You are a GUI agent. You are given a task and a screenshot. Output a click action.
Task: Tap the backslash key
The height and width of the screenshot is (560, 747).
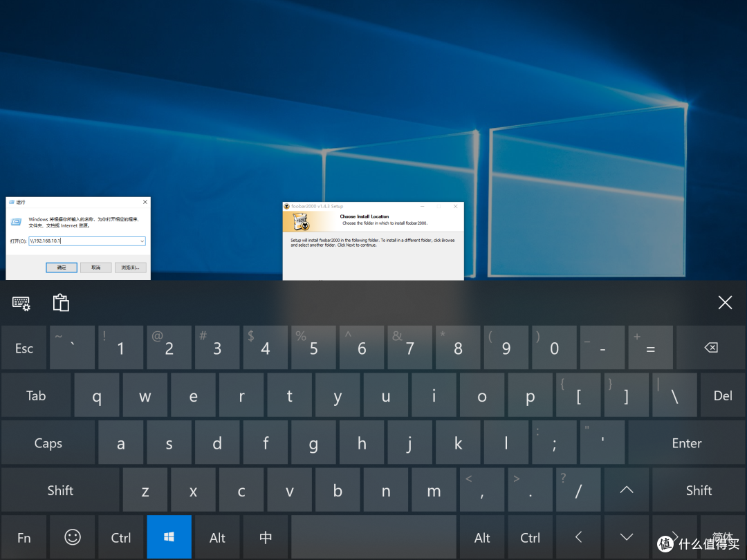tap(674, 395)
